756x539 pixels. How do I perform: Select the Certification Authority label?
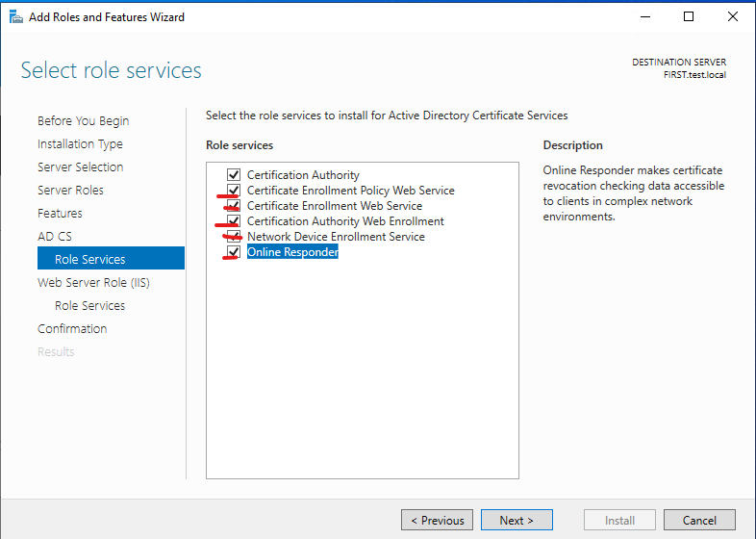click(x=303, y=174)
